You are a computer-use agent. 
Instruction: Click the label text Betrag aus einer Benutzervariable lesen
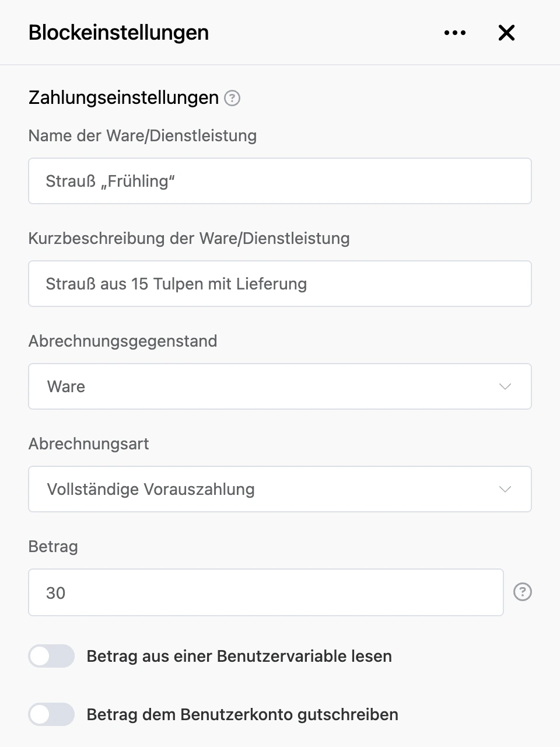(239, 656)
